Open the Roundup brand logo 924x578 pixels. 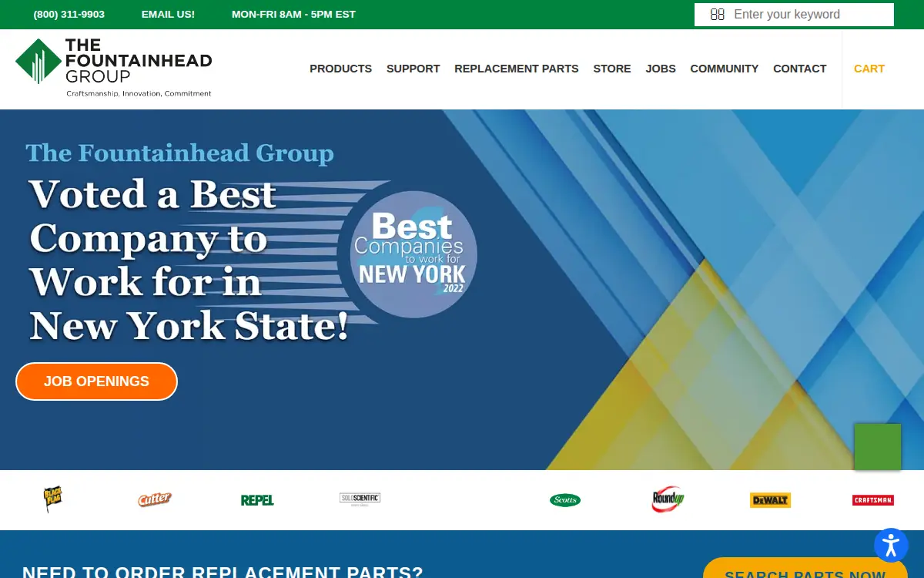click(668, 499)
